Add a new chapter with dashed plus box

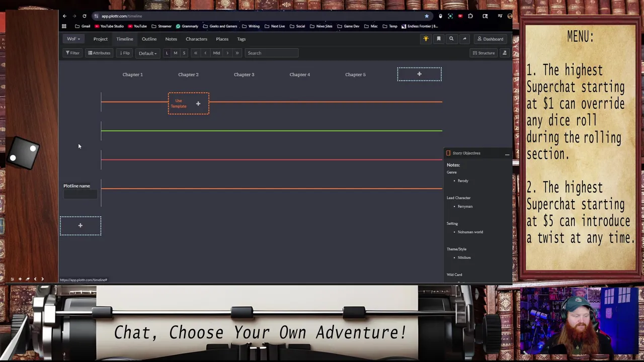point(419,74)
